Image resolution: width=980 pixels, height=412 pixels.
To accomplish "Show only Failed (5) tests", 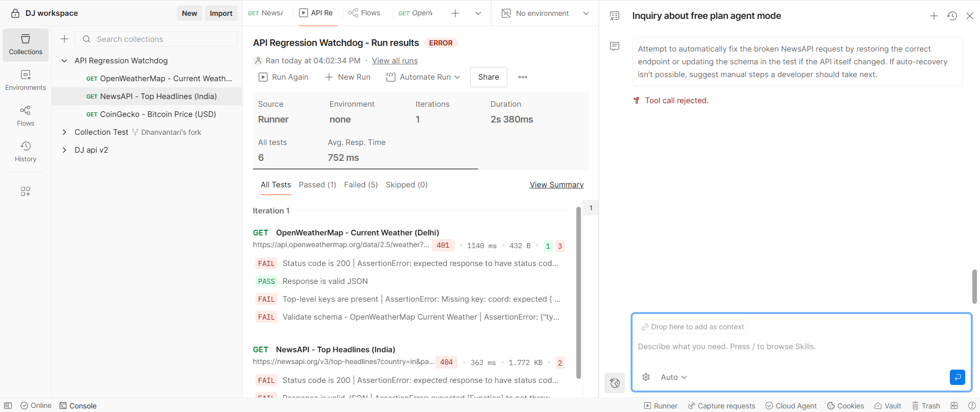I will point(361,185).
